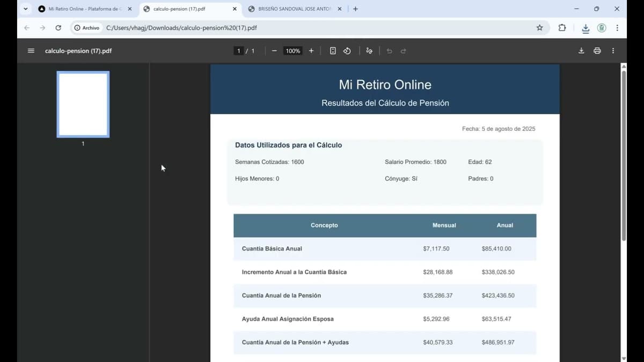Image resolution: width=644 pixels, height=362 pixels.
Task: Open the 100% zoom level selector
Action: [292, 50]
